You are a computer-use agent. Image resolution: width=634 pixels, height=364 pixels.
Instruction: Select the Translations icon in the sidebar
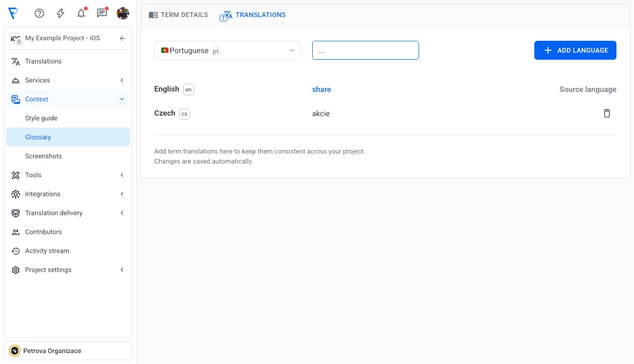pyautogui.click(x=16, y=61)
